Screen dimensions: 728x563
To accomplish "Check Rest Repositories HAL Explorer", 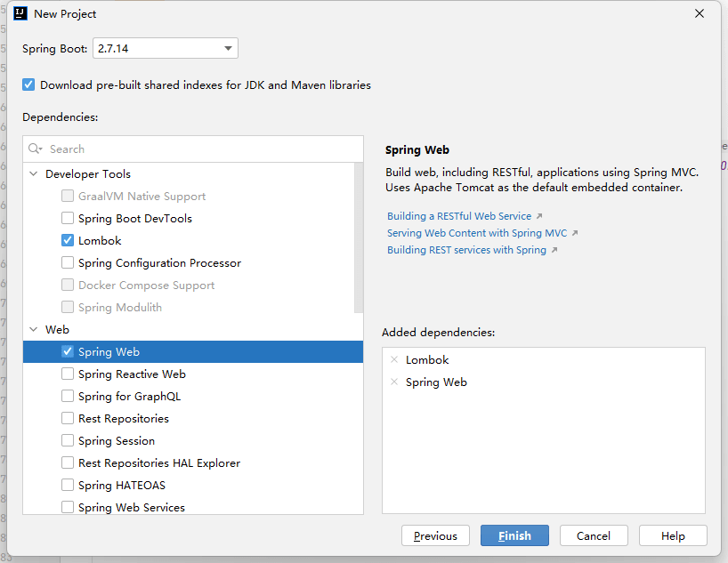I will [68, 463].
